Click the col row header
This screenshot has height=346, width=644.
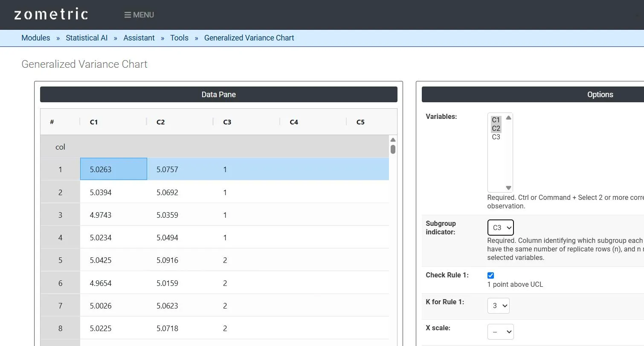[x=60, y=147]
